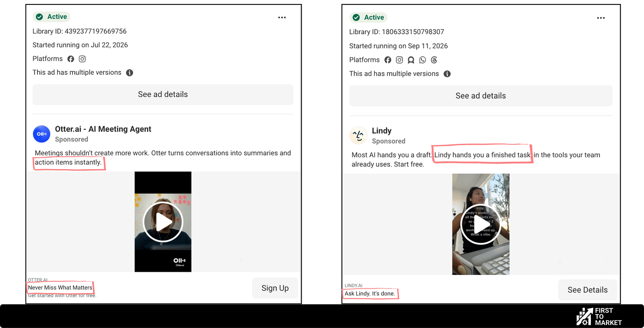Click the Threads platform icon on Lindy ad
This screenshot has height=328, width=644.
tap(434, 60)
